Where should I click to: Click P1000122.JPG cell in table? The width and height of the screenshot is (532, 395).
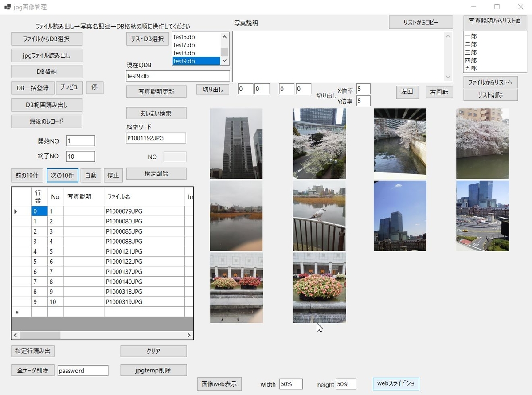(x=144, y=262)
